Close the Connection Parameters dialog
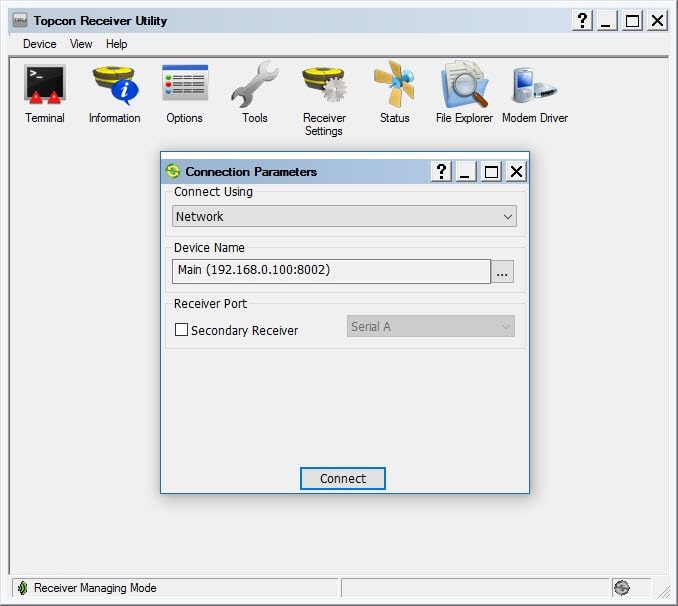The width and height of the screenshot is (678, 606). click(x=516, y=172)
